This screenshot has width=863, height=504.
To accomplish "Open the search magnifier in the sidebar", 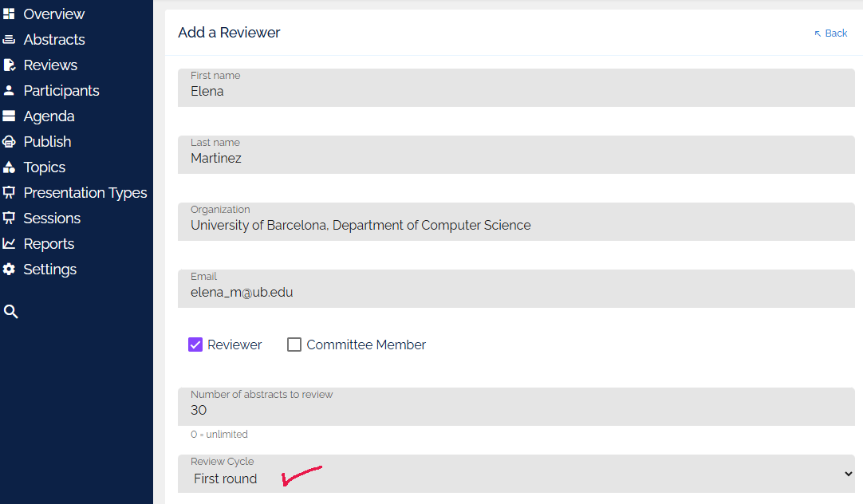I will (x=11, y=311).
